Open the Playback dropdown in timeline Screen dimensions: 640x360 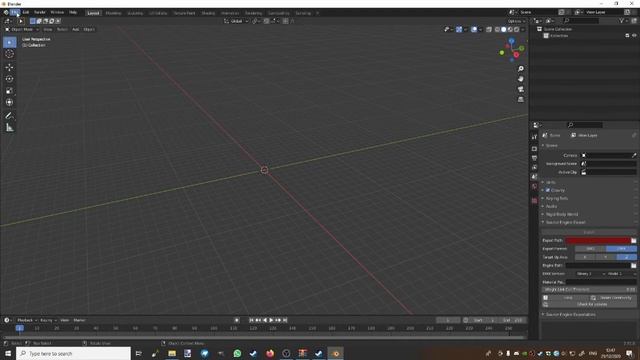coord(27,320)
